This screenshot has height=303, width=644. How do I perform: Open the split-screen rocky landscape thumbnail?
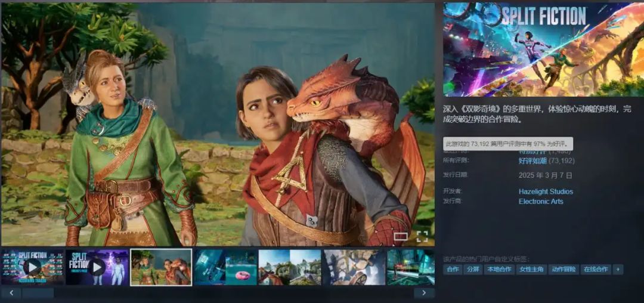click(290, 267)
